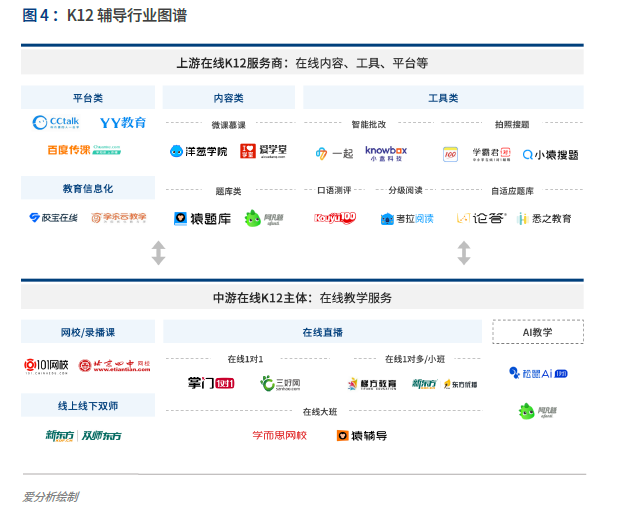
Task: Open the knowbox 小盒科技 logo
Action: (x=386, y=153)
